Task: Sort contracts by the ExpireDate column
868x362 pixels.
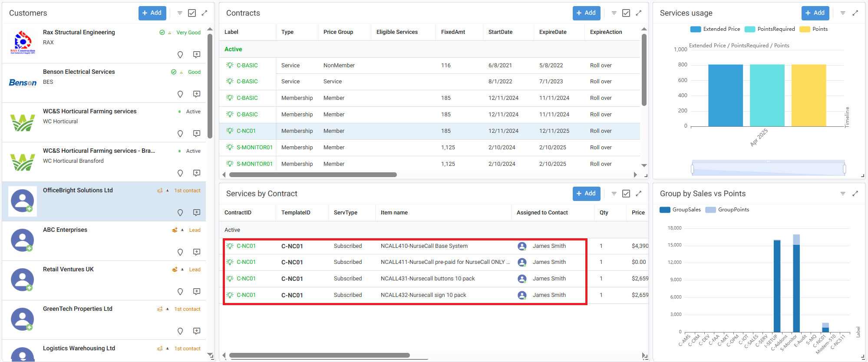Action: point(553,32)
